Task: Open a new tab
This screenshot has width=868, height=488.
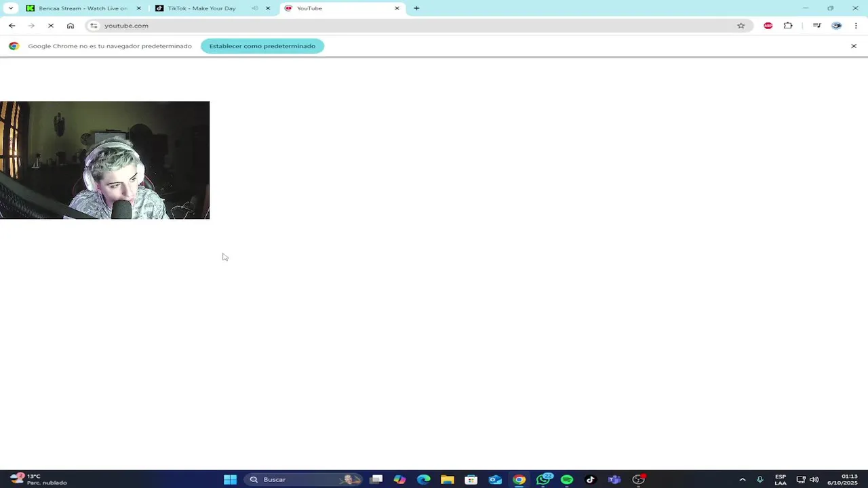Action: point(416,8)
